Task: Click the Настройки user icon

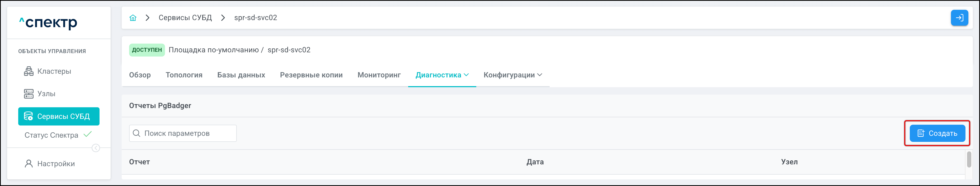Action: [x=29, y=164]
